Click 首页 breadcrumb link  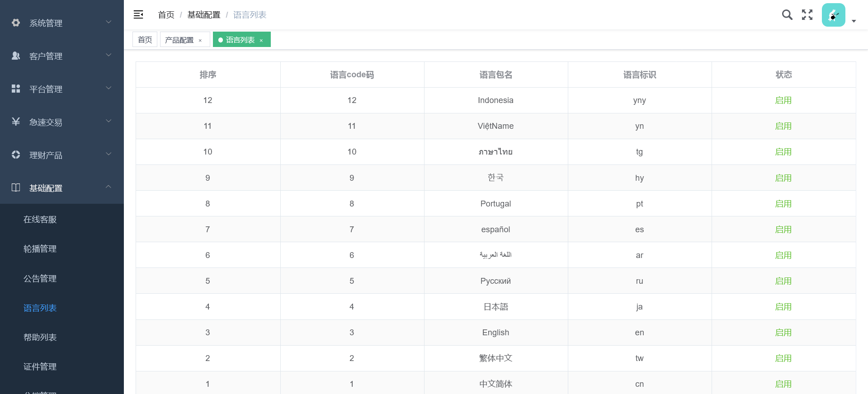click(166, 15)
